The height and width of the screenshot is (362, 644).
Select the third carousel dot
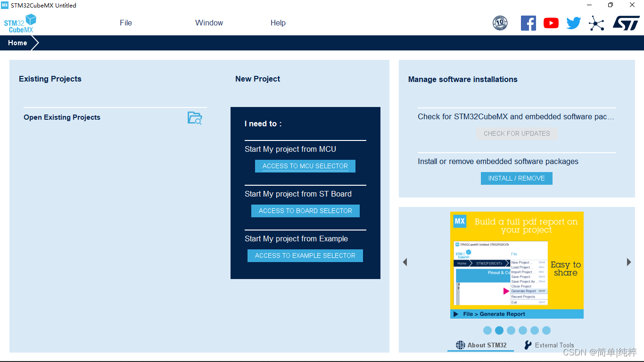coord(511,330)
